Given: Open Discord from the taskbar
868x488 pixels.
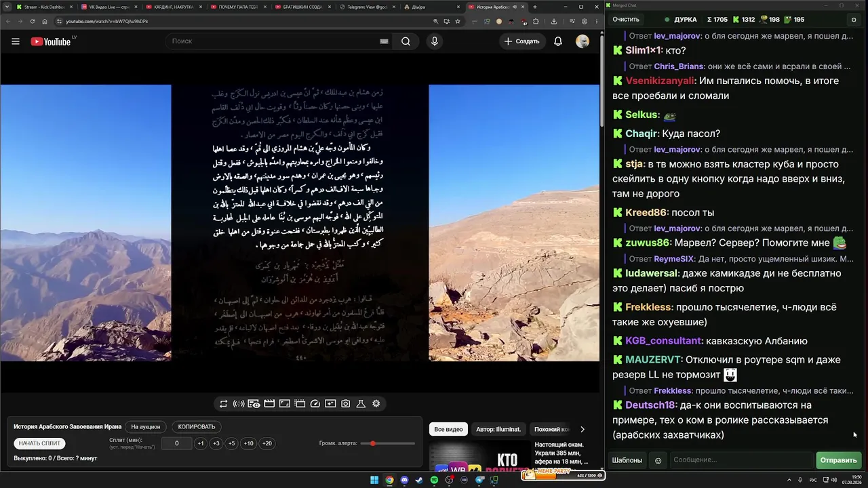Looking at the screenshot, I should (405, 481).
